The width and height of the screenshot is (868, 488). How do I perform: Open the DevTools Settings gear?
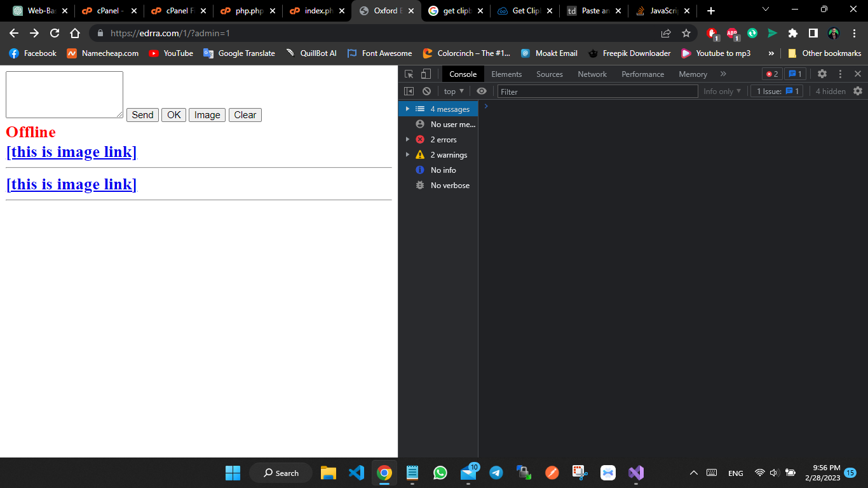pos(822,74)
